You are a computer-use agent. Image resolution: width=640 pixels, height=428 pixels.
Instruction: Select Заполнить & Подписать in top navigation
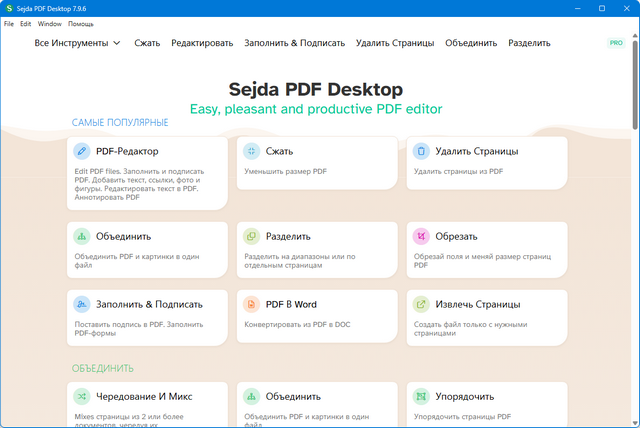point(294,43)
